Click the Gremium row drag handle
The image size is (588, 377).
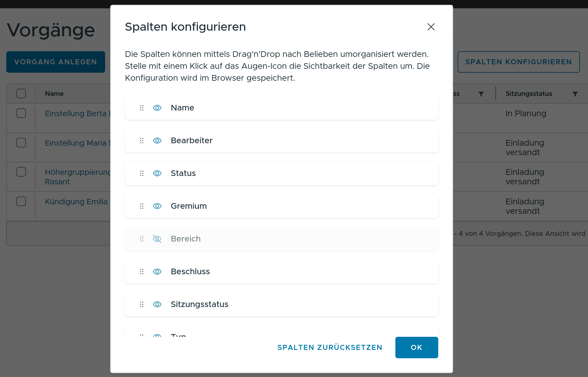pos(142,206)
